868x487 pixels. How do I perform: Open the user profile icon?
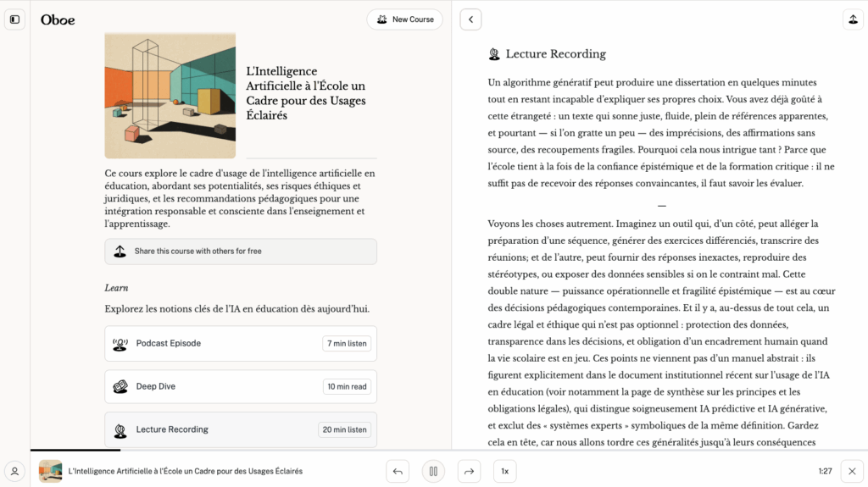click(x=14, y=471)
